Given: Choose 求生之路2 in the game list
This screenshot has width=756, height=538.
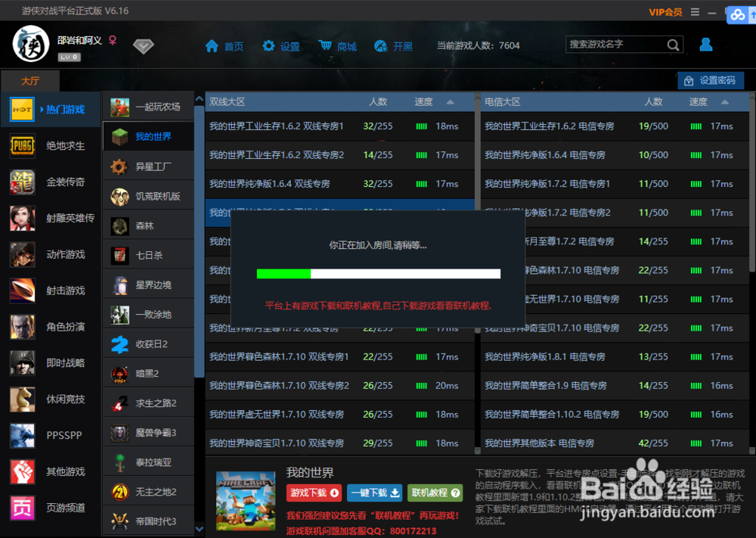Looking at the screenshot, I should (148, 403).
